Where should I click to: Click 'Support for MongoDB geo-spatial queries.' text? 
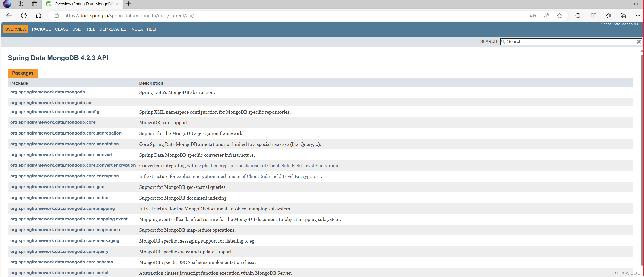[183, 187]
